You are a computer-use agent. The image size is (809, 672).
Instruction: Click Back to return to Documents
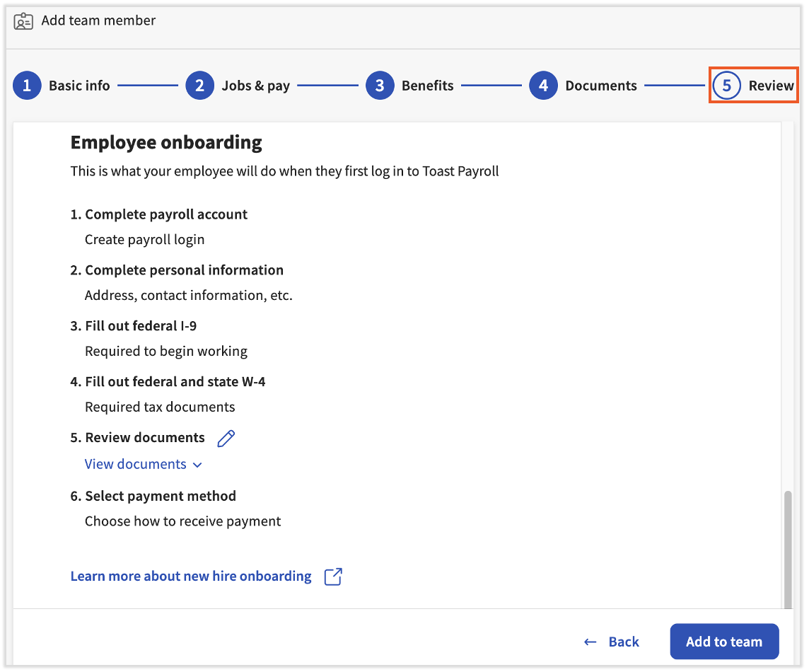[x=623, y=641]
